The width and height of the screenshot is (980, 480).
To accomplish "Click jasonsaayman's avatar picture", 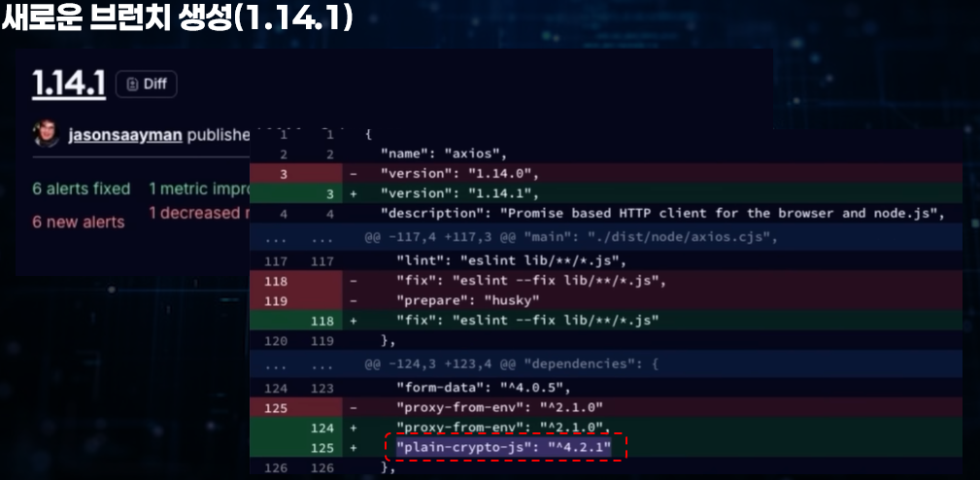I will [47, 134].
